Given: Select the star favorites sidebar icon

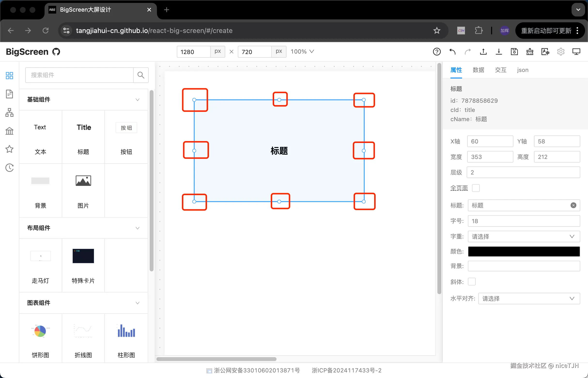Looking at the screenshot, I should (x=9, y=149).
